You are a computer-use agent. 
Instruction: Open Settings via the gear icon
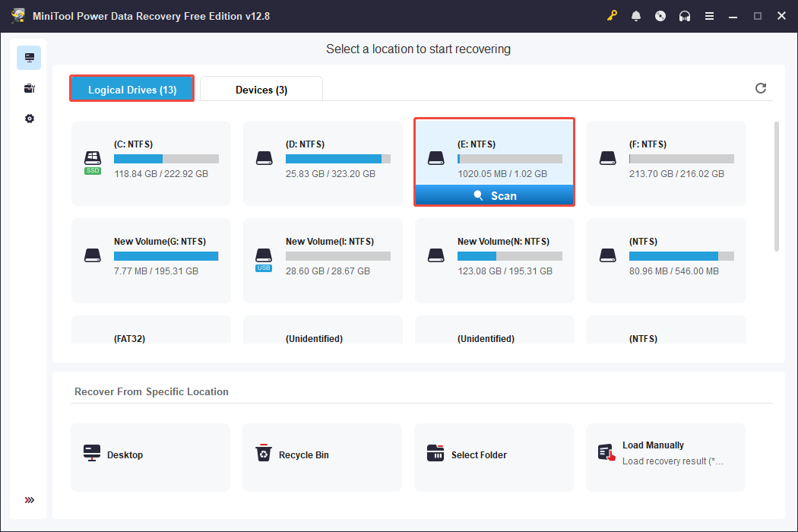[29, 119]
